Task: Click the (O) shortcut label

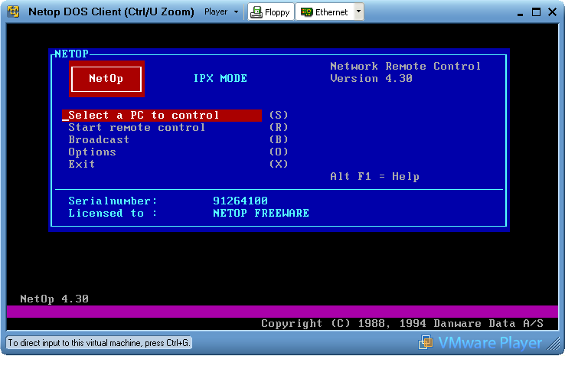Action: tap(279, 152)
